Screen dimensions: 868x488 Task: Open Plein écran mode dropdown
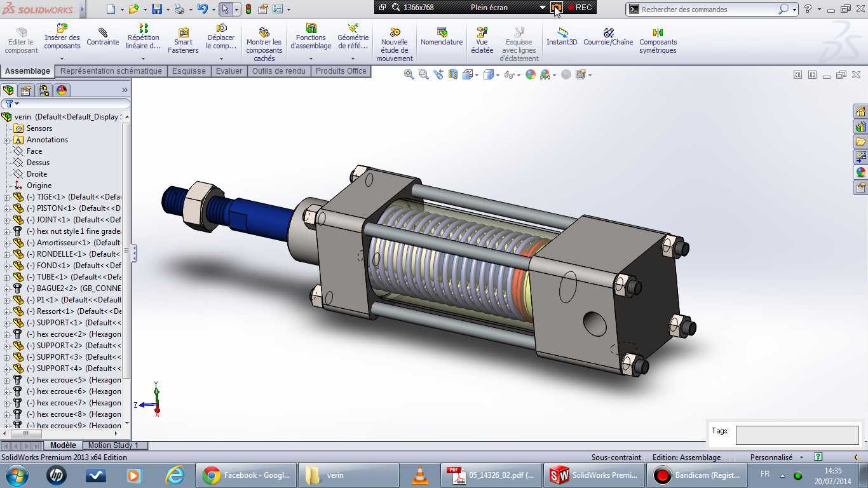543,8
